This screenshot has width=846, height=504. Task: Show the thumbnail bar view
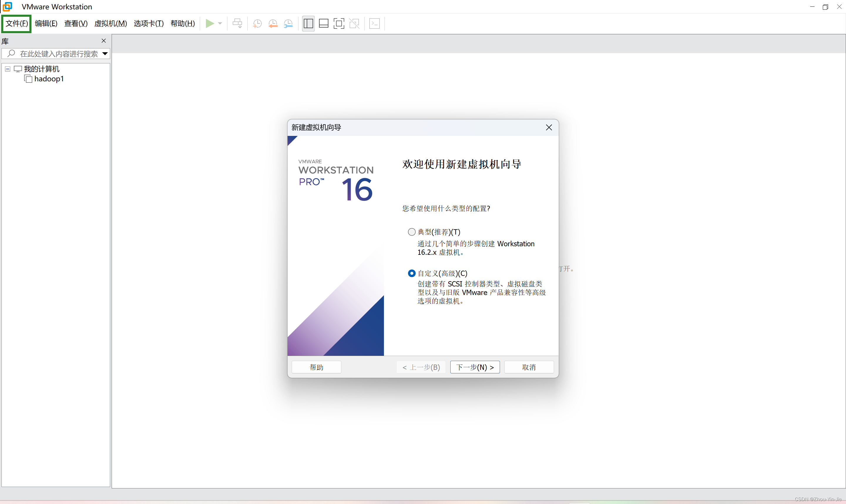[x=323, y=23]
